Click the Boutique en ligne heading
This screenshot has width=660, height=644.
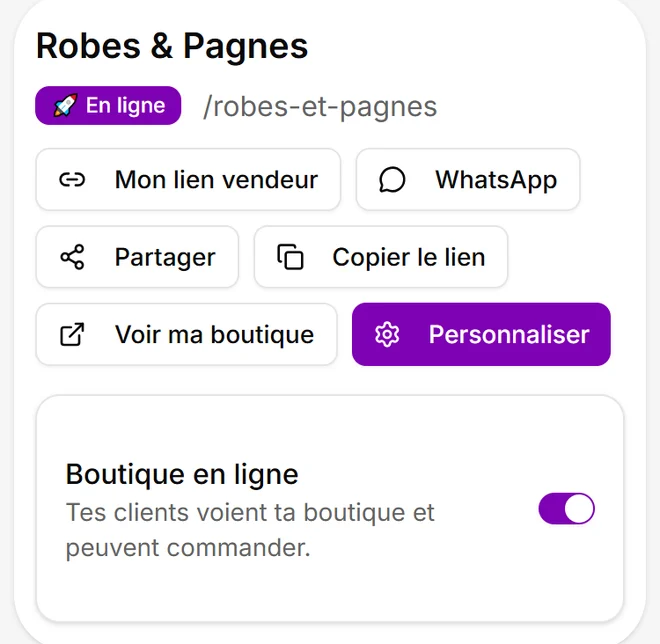coord(182,475)
